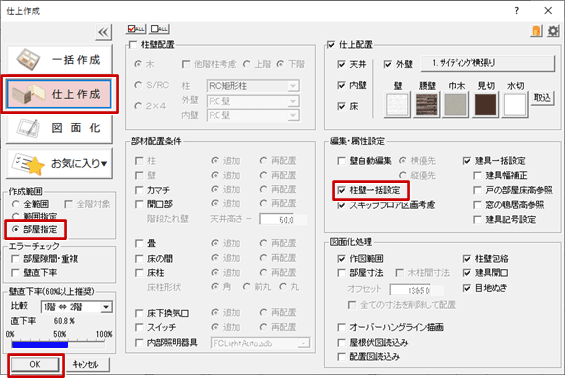Select 範囲指定 radio option
The height and width of the screenshot is (380, 565).
[34, 216]
